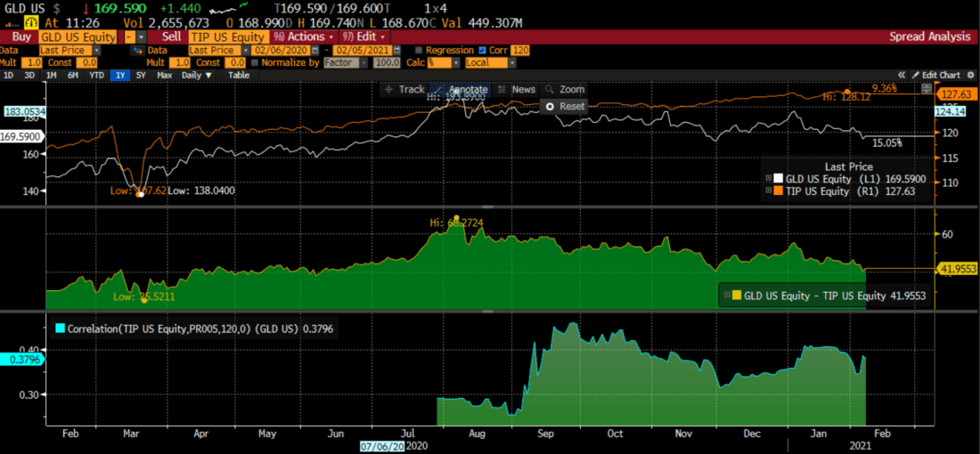Collapse panel with double chevron icon
This screenshot has width=980, height=454.
click(x=902, y=75)
